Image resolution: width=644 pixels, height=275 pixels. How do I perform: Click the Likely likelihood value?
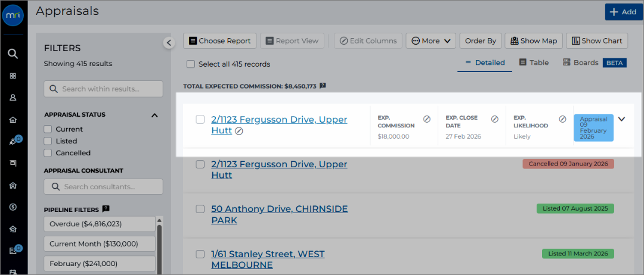click(x=522, y=136)
